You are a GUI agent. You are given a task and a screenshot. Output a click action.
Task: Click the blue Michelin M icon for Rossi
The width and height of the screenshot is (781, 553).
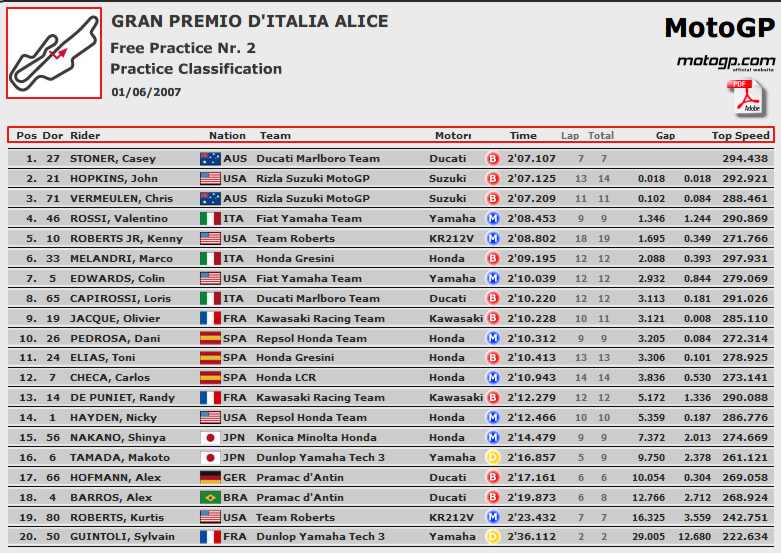pos(493,218)
